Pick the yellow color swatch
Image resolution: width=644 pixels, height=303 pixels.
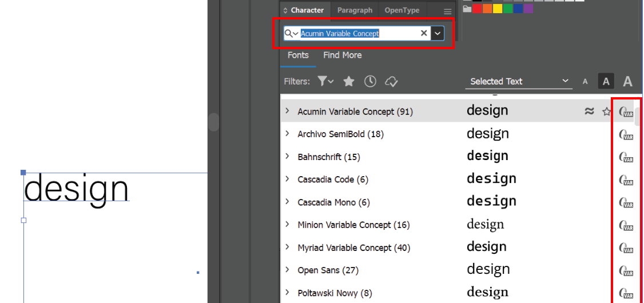[498, 9]
